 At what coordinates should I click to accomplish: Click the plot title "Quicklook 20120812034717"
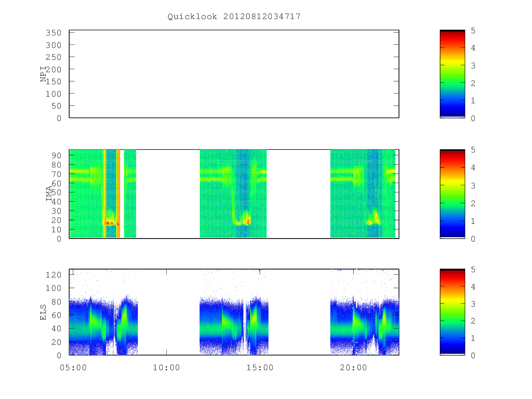[234, 17]
